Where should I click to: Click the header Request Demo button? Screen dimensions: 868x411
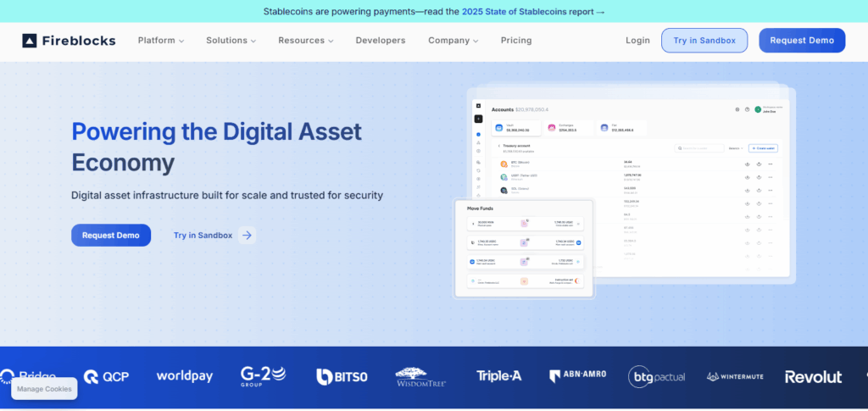coord(802,41)
